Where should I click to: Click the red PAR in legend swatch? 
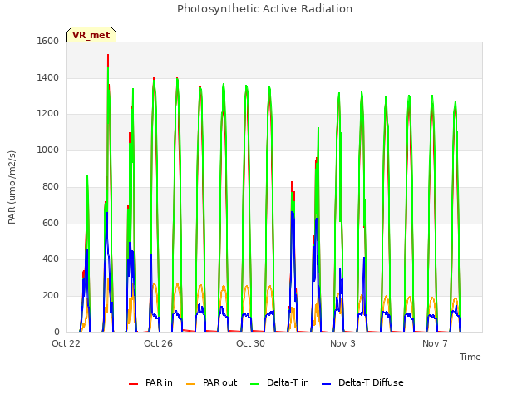pyautogui.click(x=133, y=384)
